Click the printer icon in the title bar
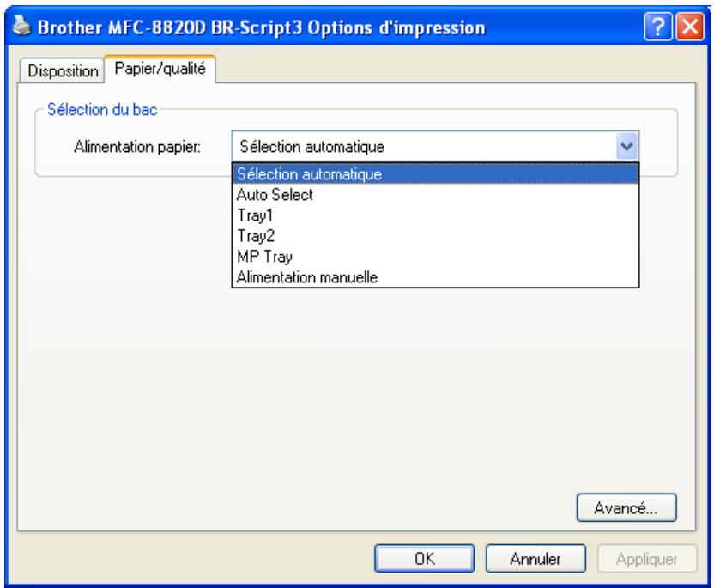The width and height of the screenshot is (714, 588). pos(21,26)
